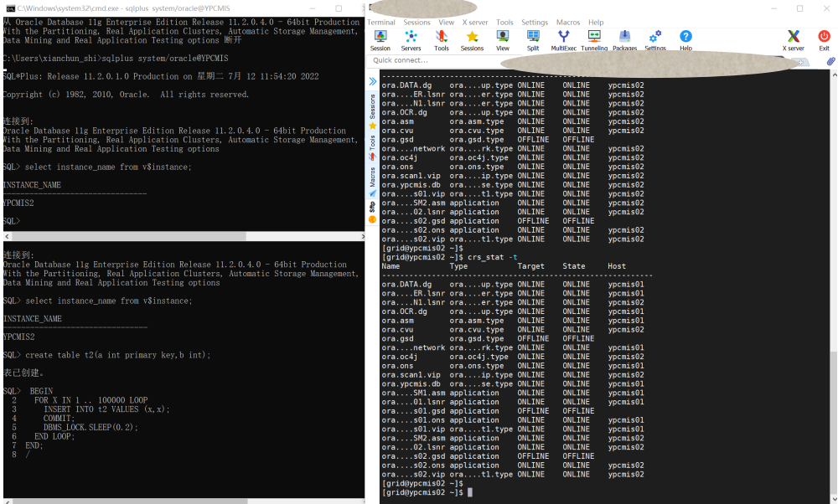Click the last '[grid@ypcmis02 ~]$' prompt
The width and height of the screenshot is (838, 504).
[x=422, y=492]
